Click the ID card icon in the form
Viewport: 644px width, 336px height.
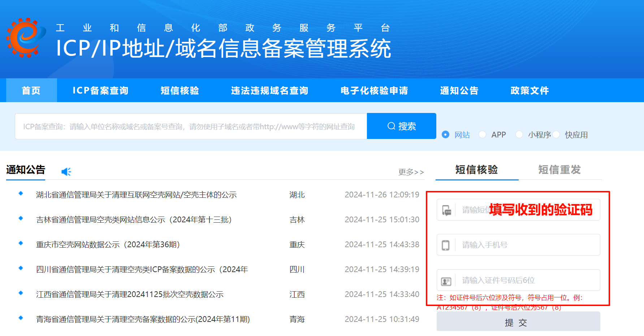click(x=446, y=281)
